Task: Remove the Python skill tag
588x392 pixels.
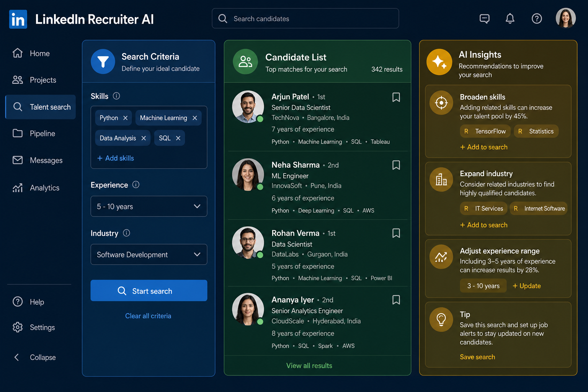Action: coord(125,118)
